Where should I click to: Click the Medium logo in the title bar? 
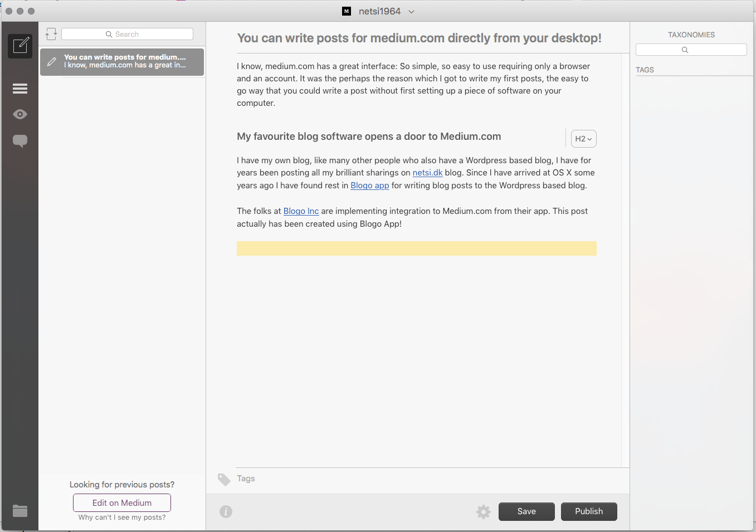[347, 11]
